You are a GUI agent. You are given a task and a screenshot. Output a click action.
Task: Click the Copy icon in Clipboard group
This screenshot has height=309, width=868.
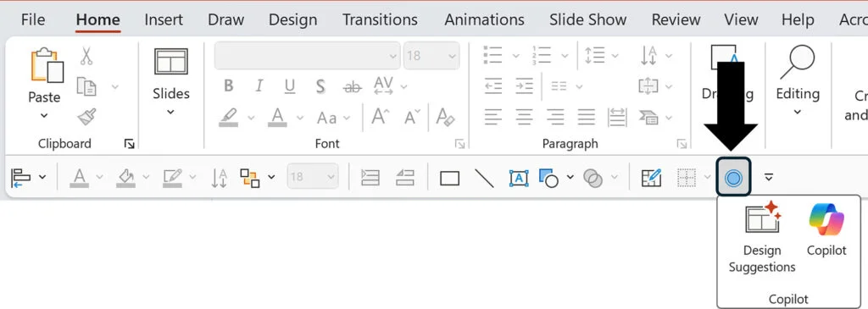coord(86,86)
